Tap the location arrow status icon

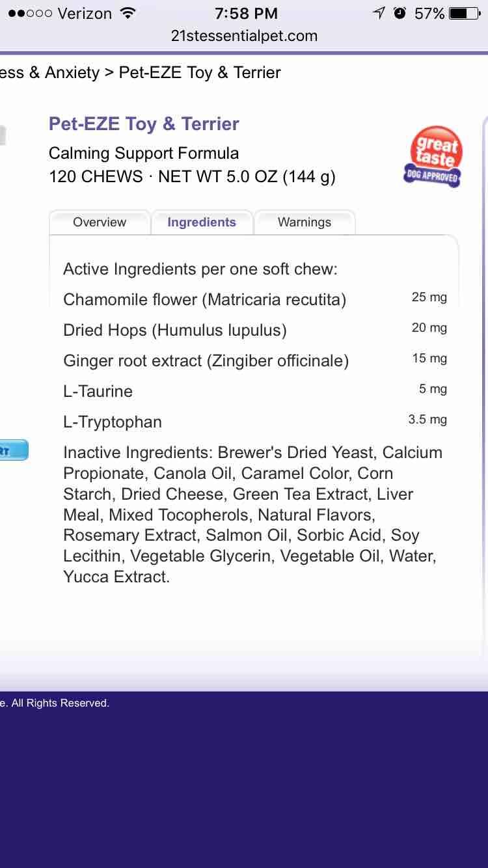click(x=379, y=13)
